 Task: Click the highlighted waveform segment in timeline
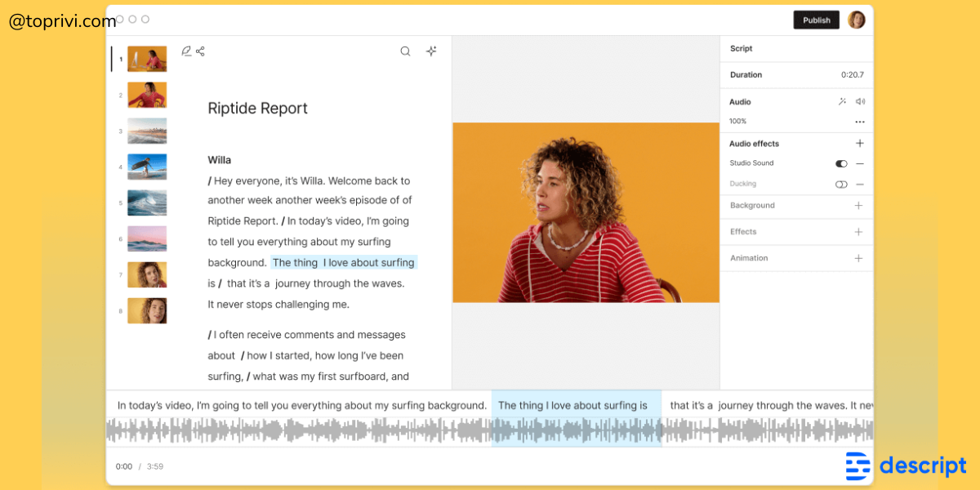576,431
